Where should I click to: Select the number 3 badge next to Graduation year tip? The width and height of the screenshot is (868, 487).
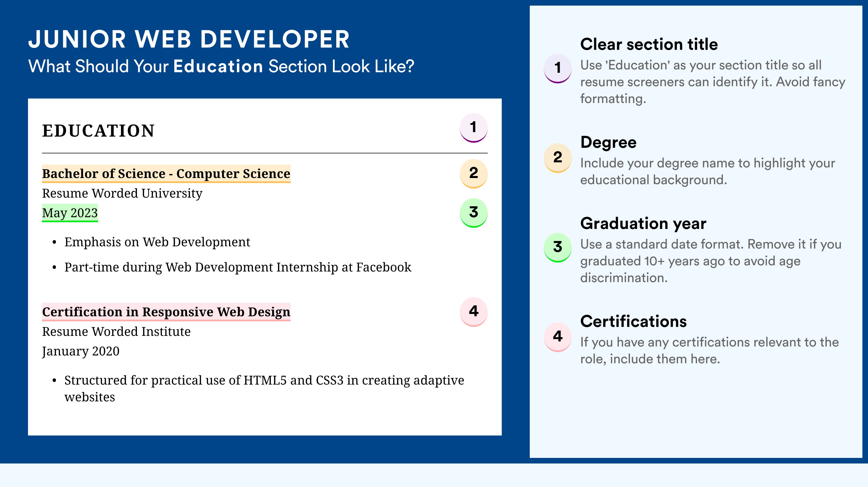pyautogui.click(x=557, y=247)
